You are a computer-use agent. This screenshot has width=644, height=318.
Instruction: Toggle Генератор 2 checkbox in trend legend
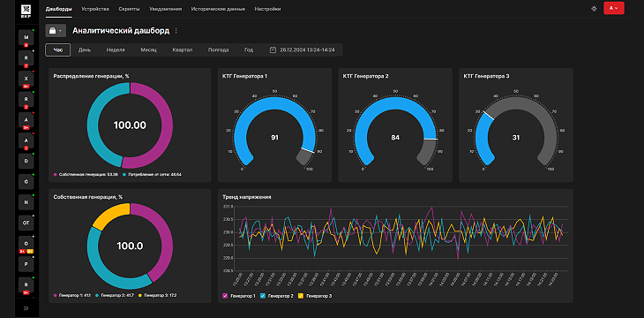point(263,296)
